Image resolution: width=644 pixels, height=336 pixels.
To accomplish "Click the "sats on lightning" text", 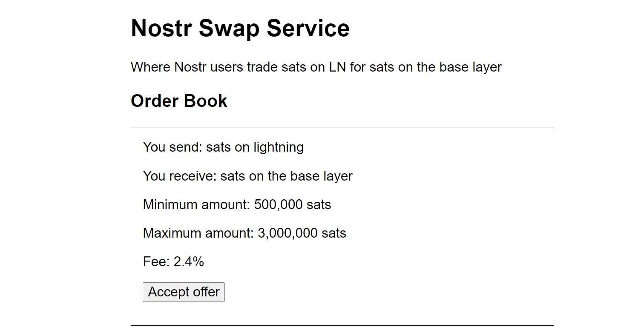I will pos(255,147).
